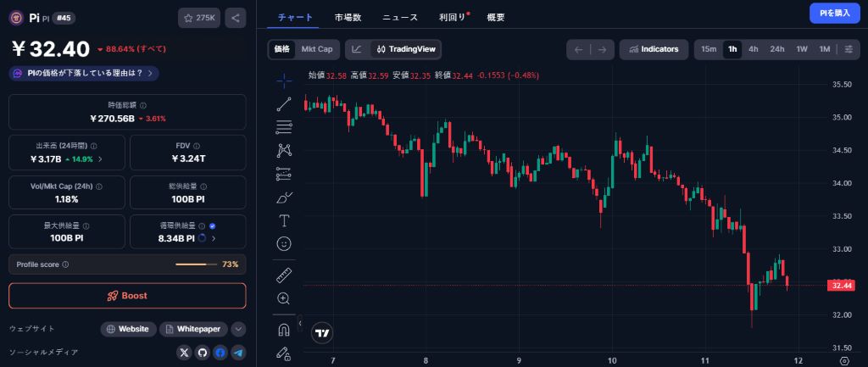Click the 32.44 current price label
Screen dimensions: 868x367
[841, 286]
